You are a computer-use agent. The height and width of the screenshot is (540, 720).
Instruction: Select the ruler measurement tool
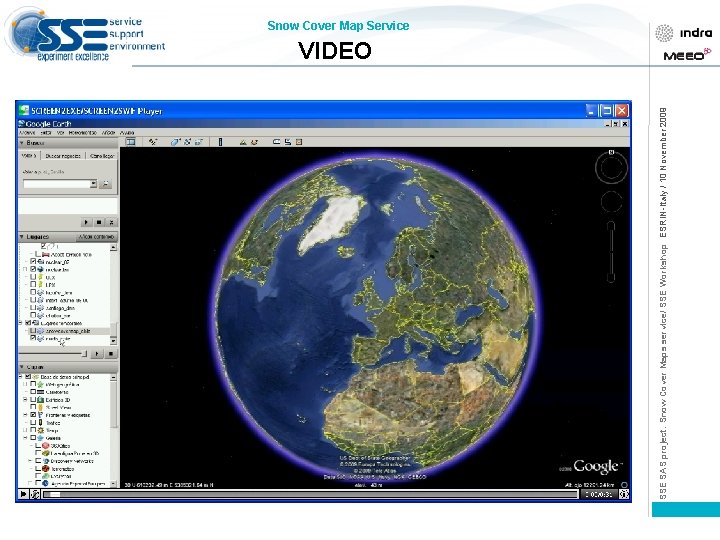220,142
